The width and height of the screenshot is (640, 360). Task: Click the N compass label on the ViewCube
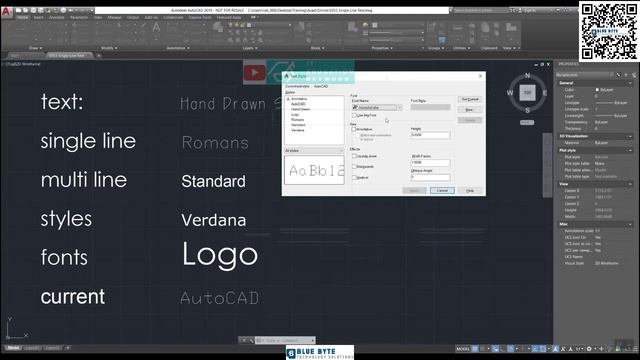coord(527,76)
